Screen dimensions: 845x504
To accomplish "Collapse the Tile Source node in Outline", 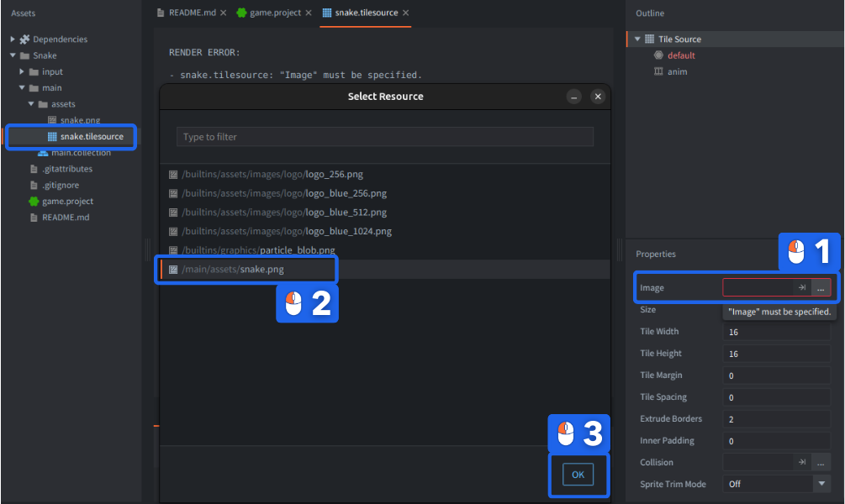I will pyautogui.click(x=637, y=39).
